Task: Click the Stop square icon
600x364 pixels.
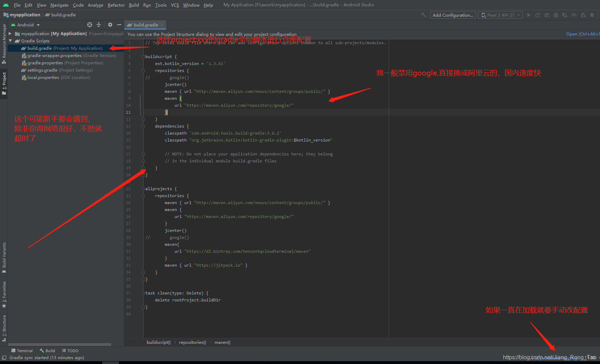Action: point(592,15)
